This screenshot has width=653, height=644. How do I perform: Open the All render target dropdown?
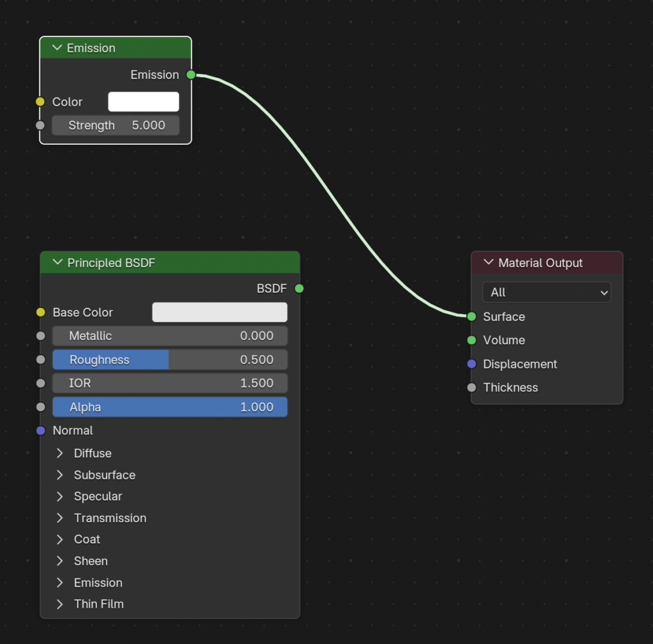coord(547,293)
